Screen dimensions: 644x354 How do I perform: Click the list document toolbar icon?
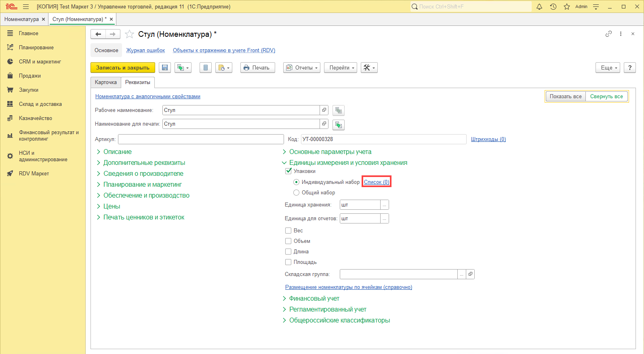click(x=206, y=68)
